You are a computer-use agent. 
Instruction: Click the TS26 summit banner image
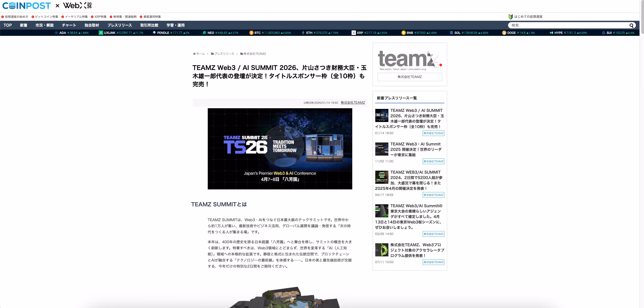point(280,149)
